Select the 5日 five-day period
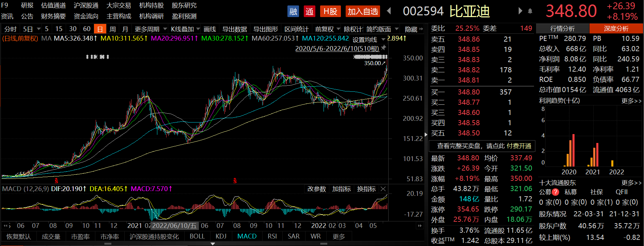 (x=28, y=29)
